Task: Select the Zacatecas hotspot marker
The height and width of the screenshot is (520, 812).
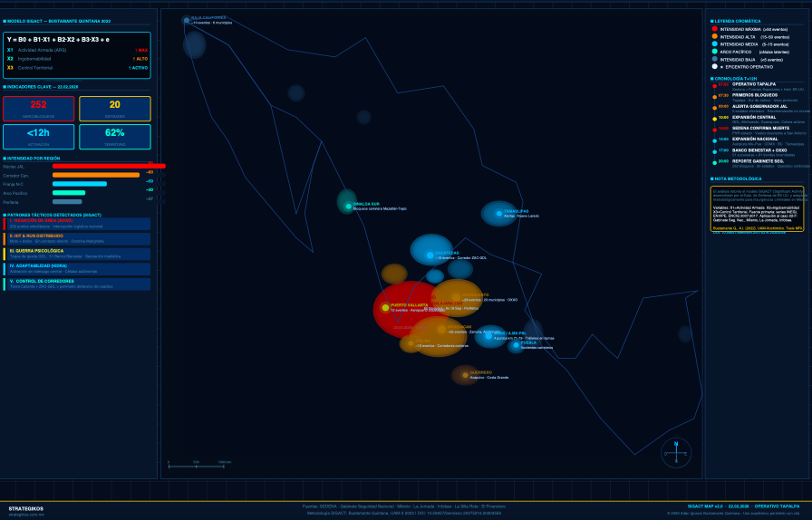Action: coord(430,255)
